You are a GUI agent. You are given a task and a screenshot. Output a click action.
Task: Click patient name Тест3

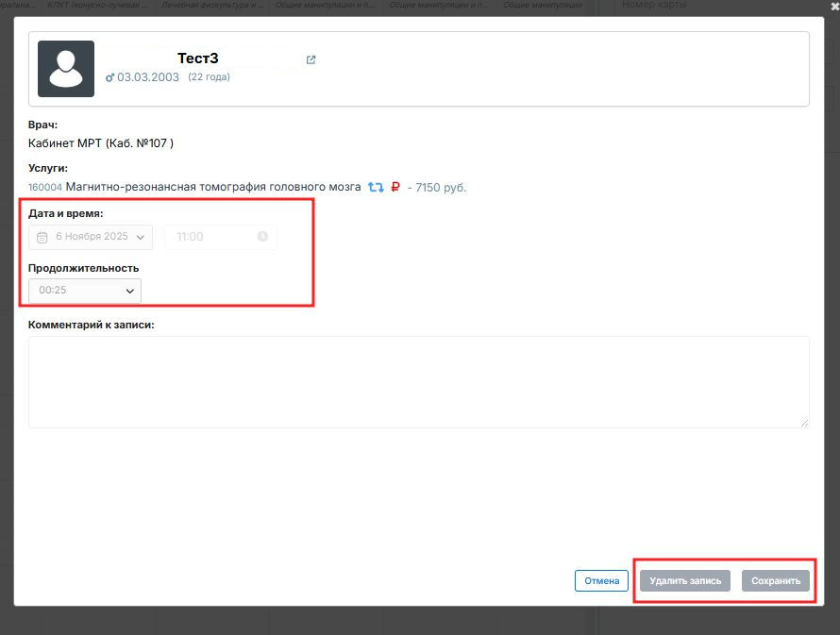point(198,58)
